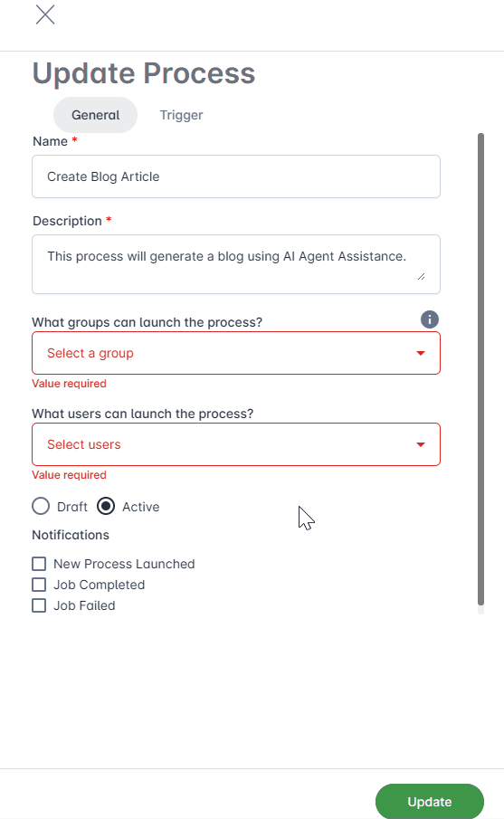Select the Draft radio button
The width and height of the screenshot is (504, 819).
(41, 506)
